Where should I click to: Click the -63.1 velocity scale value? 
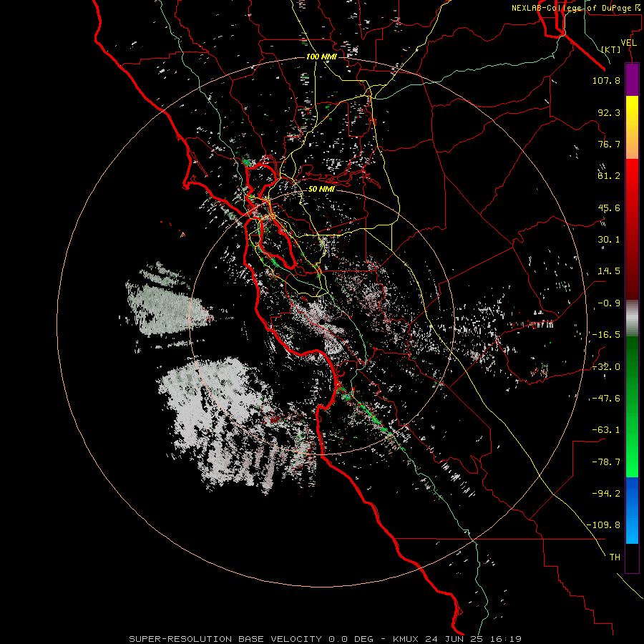pos(606,430)
